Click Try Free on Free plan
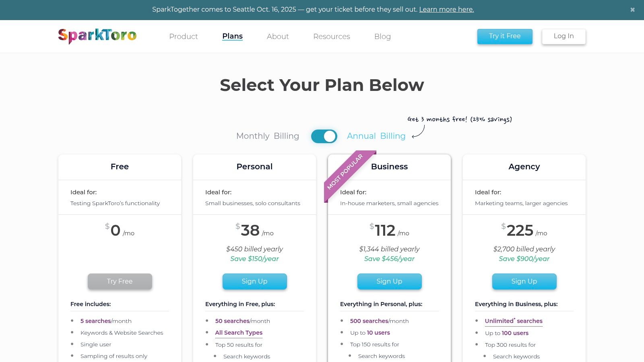The width and height of the screenshot is (644, 362). tap(120, 281)
